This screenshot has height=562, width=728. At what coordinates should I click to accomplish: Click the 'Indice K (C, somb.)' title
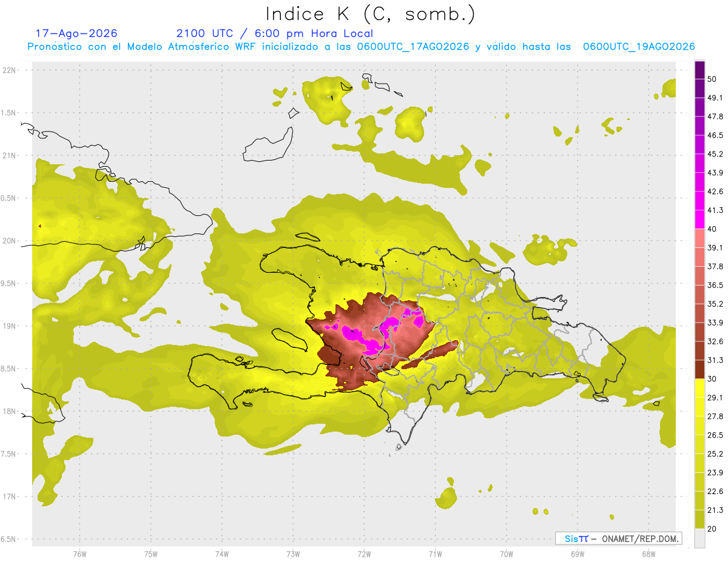[370, 15]
